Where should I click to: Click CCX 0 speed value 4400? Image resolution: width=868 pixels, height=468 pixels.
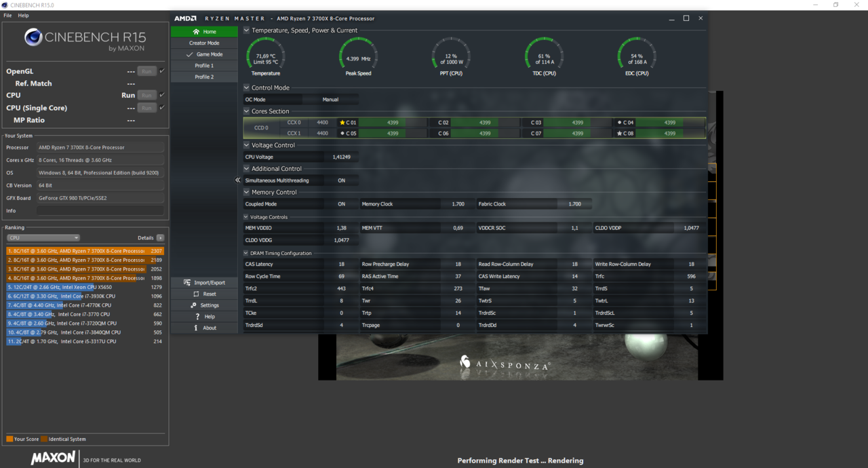click(322, 123)
